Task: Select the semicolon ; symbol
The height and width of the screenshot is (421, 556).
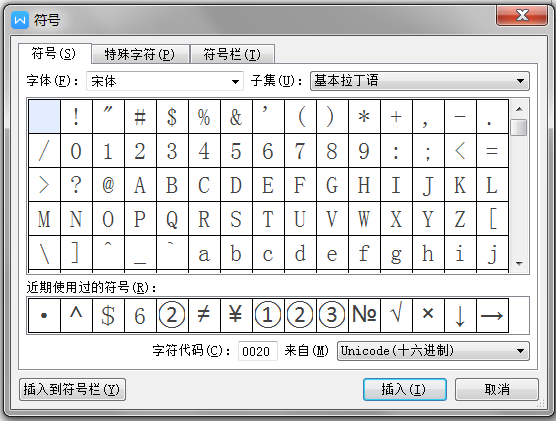Action: (x=428, y=151)
